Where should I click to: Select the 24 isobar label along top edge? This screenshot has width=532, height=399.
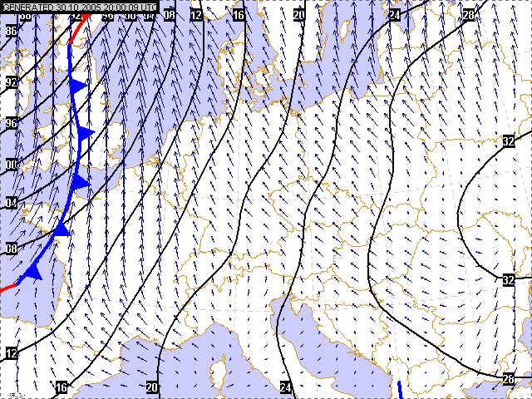pyautogui.click(x=395, y=15)
